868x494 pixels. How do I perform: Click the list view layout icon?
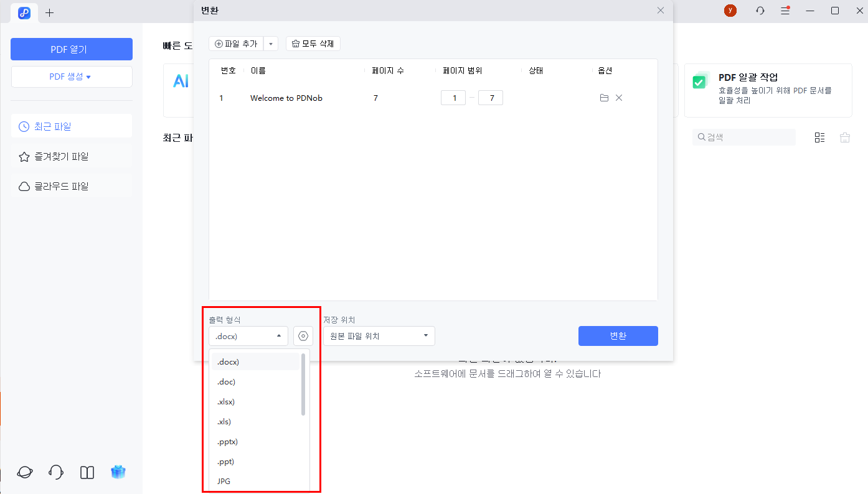[x=819, y=137]
